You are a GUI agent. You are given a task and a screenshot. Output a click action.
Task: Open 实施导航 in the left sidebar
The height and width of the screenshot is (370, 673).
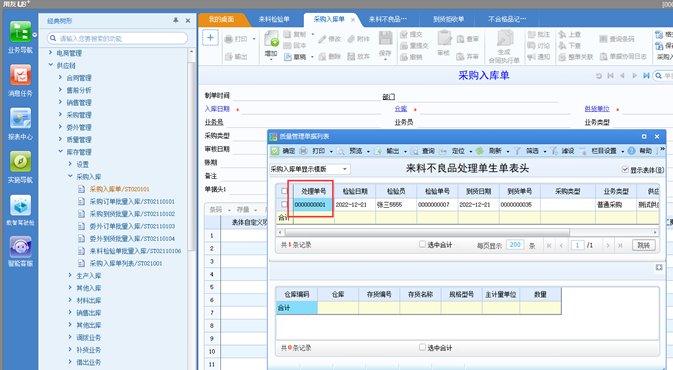(x=20, y=167)
